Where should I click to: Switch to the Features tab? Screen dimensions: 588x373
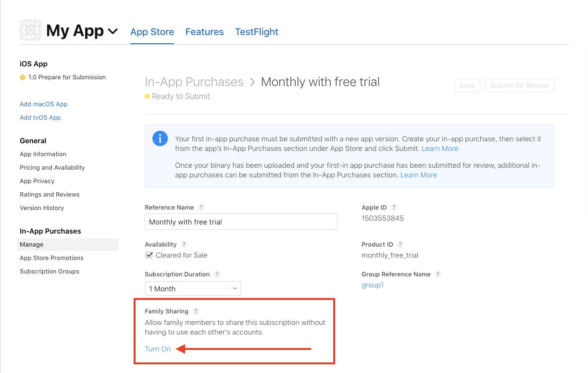click(204, 32)
